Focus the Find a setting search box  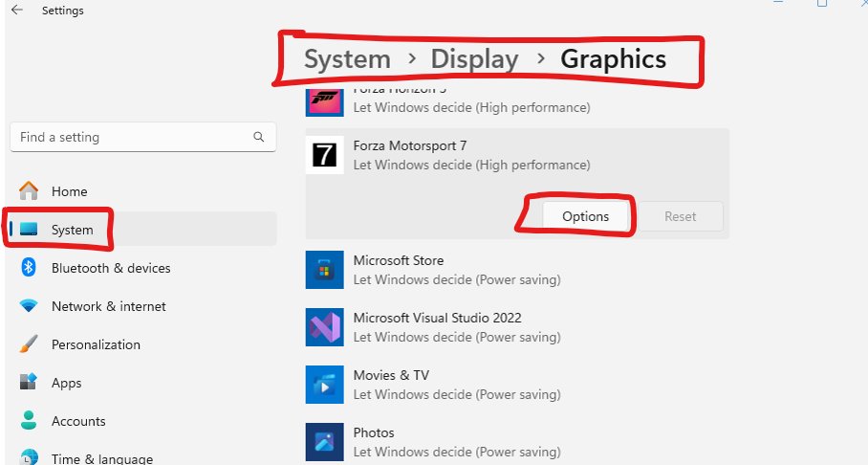pyautogui.click(x=142, y=137)
